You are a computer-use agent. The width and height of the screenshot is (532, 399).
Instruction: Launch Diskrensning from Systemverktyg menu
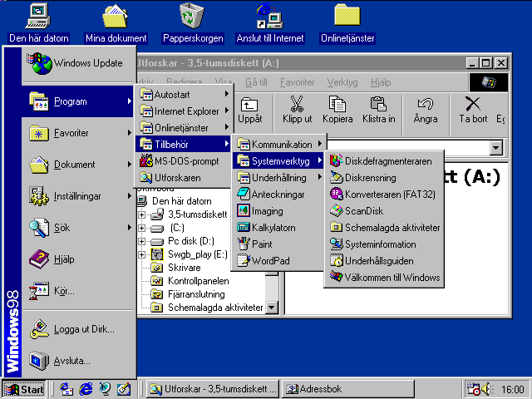tap(384, 177)
